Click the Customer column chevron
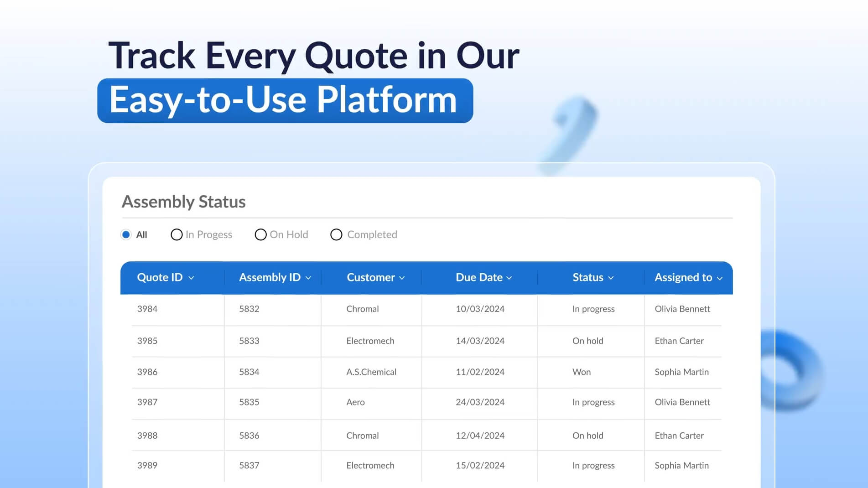 [x=402, y=278]
